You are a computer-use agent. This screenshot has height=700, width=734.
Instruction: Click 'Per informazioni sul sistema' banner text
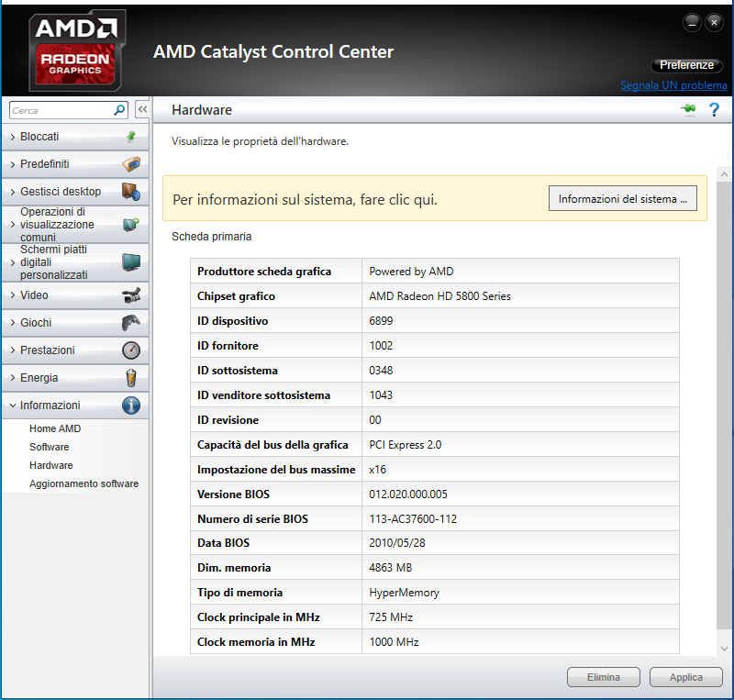pos(305,199)
